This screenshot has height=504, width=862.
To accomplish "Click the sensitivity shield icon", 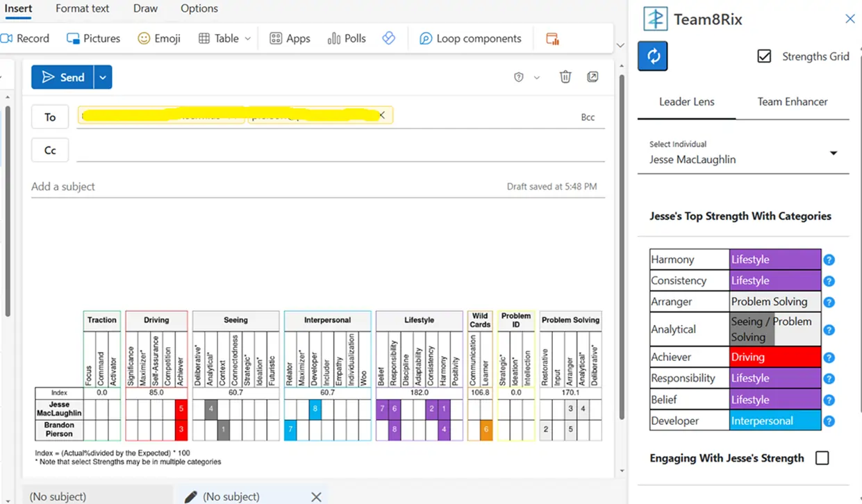I will click(518, 77).
